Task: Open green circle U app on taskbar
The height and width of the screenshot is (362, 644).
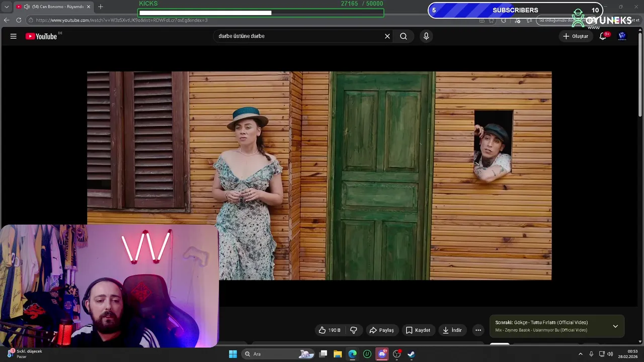Action: (x=367, y=354)
